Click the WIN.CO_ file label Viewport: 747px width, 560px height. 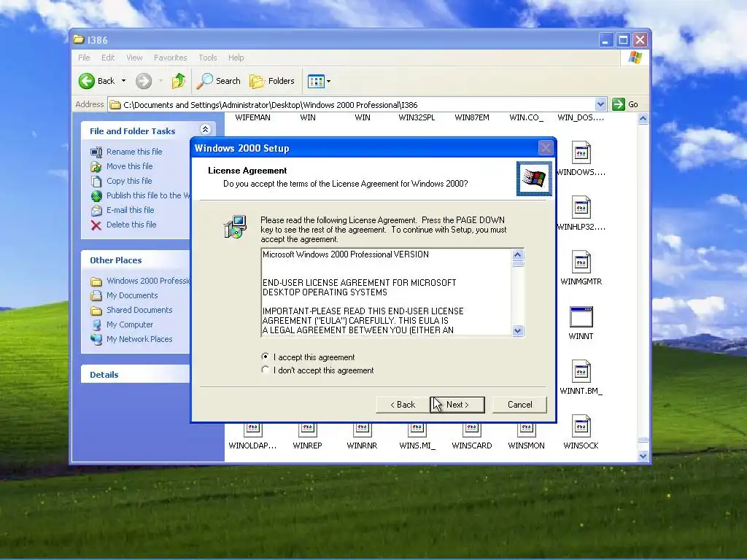527,117
